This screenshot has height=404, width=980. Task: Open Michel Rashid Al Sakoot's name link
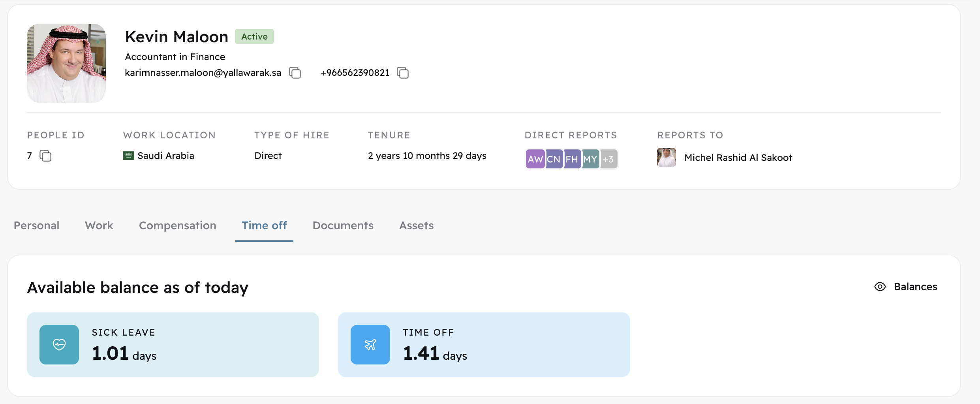pyautogui.click(x=738, y=157)
